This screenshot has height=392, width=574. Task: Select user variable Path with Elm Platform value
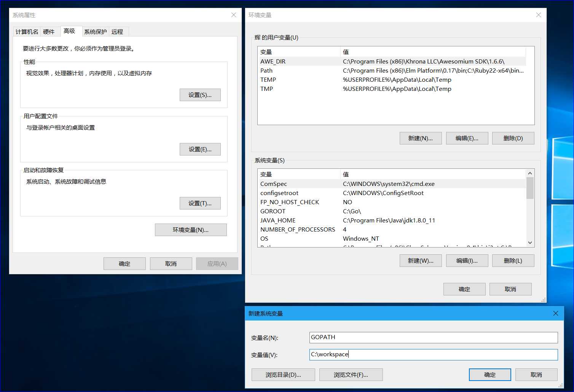coord(392,70)
